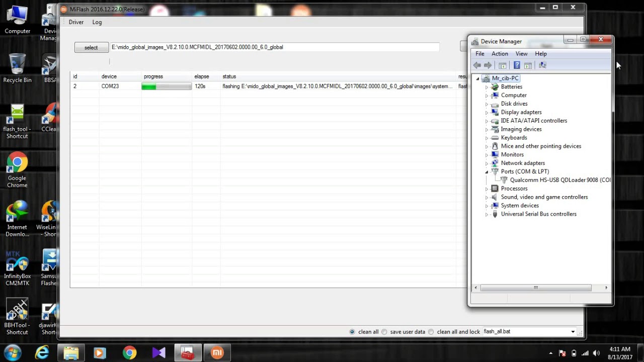644x362 pixels.
Task: Click Windows Start button
Action: tap(12, 352)
